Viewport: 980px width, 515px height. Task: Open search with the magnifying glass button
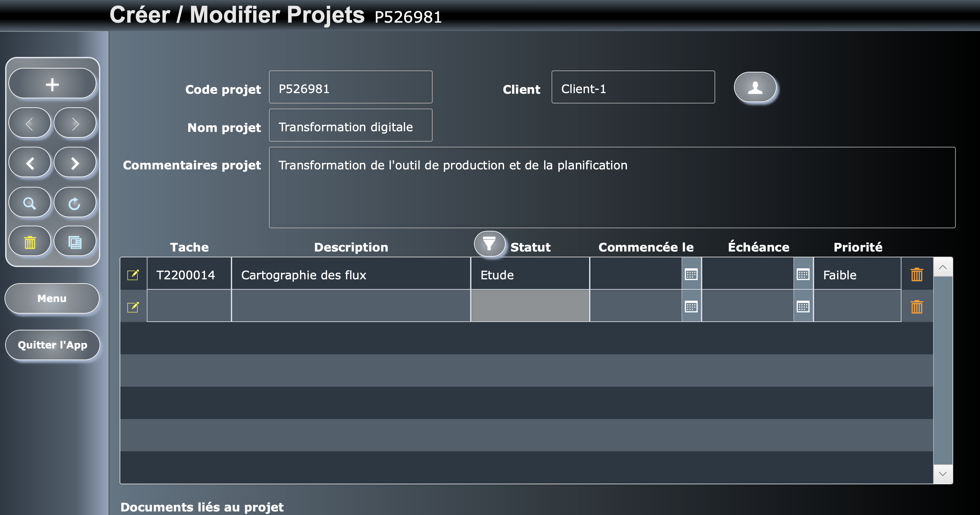click(x=30, y=203)
